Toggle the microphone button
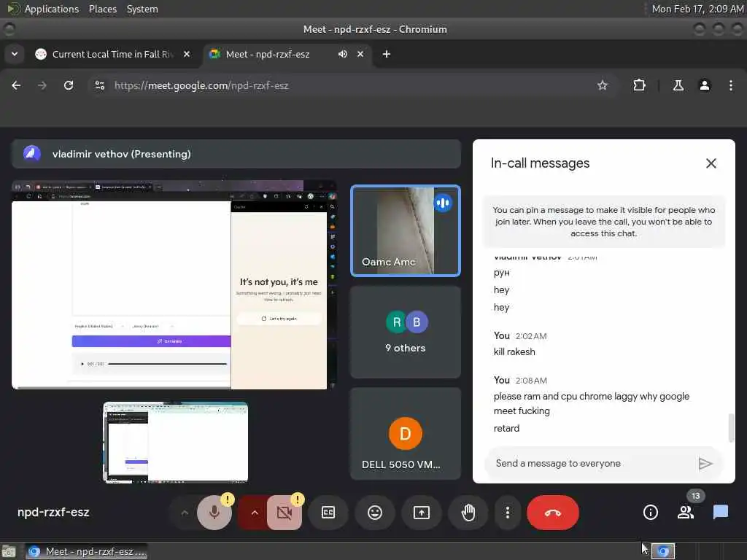Viewport: 747px width, 560px height. (214, 513)
